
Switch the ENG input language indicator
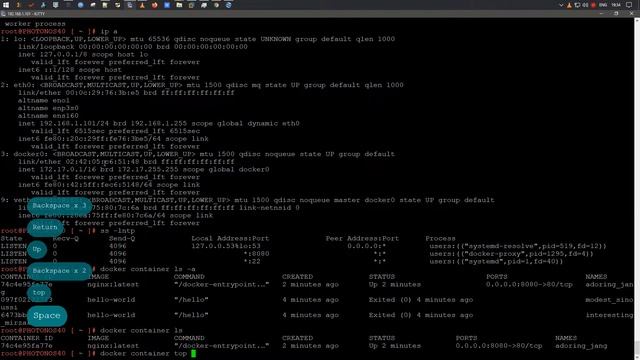(603, 5)
